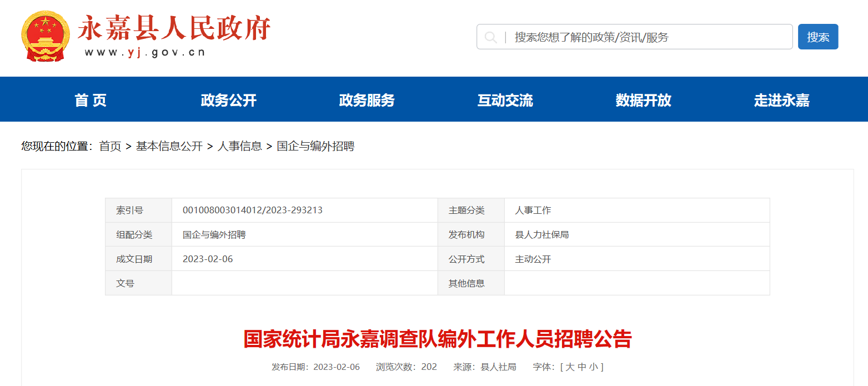The height and width of the screenshot is (386, 868).
Task: Open the 走进永嘉 navigation item
Action: pos(782,100)
